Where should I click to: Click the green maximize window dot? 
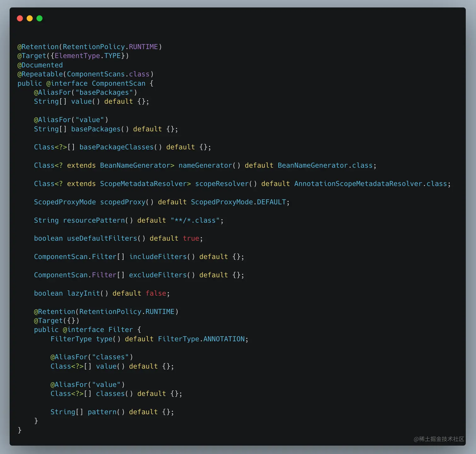pyautogui.click(x=39, y=18)
